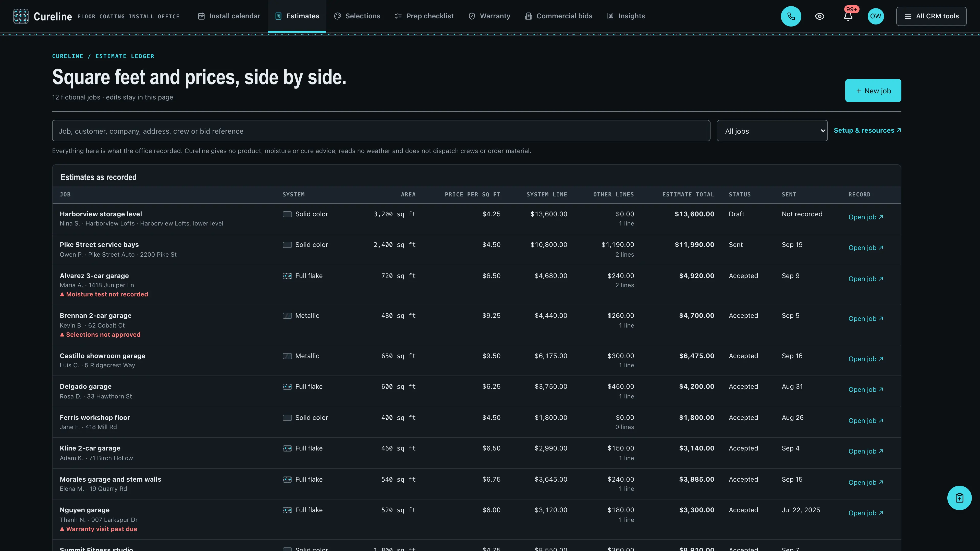Click Full flake icon in Delgado row
Screen dimensions: 980x551
tap(287, 386)
